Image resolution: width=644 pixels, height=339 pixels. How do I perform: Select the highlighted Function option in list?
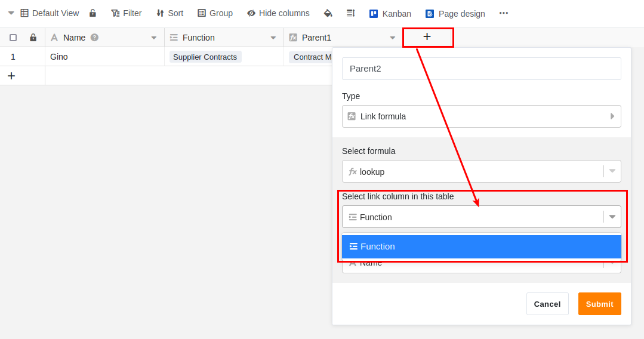pyautogui.click(x=481, y=246)
